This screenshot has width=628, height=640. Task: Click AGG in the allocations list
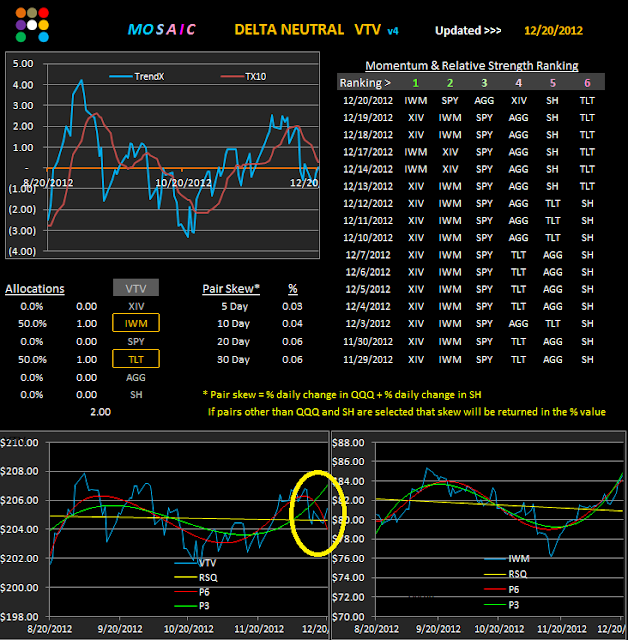pyautogui.click(x=136, y=378)
